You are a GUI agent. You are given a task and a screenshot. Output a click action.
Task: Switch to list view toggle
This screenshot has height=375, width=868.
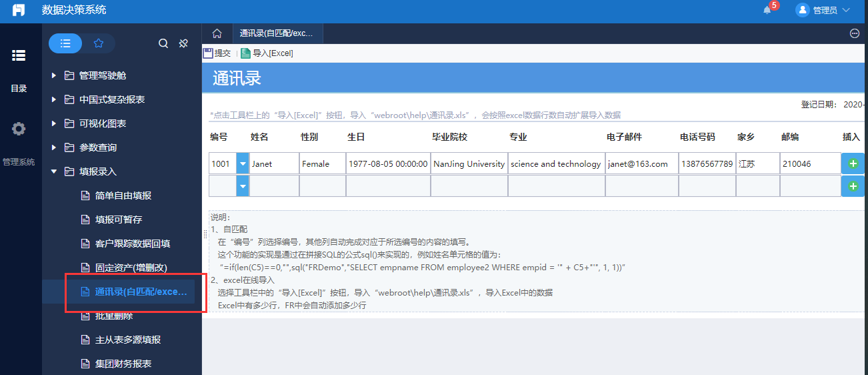coord(65,43)
